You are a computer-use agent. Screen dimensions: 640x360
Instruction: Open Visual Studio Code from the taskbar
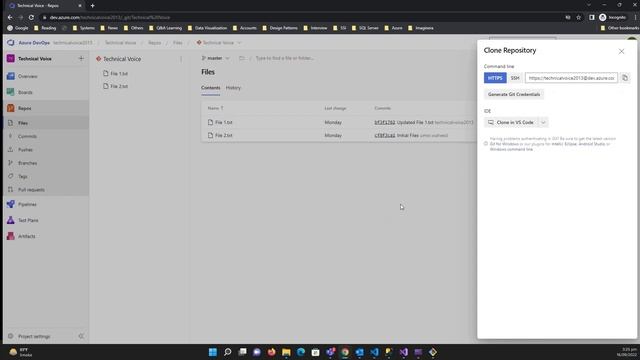pos(374,352)
